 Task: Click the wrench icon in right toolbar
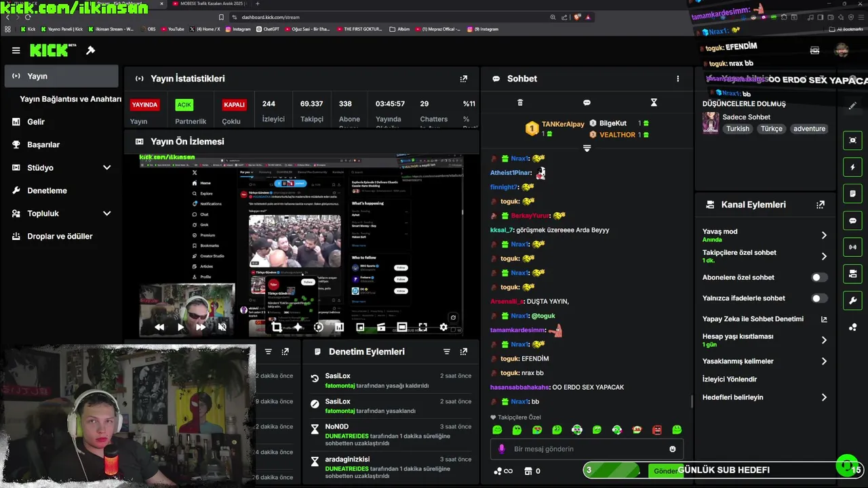(x=852, y=301)
